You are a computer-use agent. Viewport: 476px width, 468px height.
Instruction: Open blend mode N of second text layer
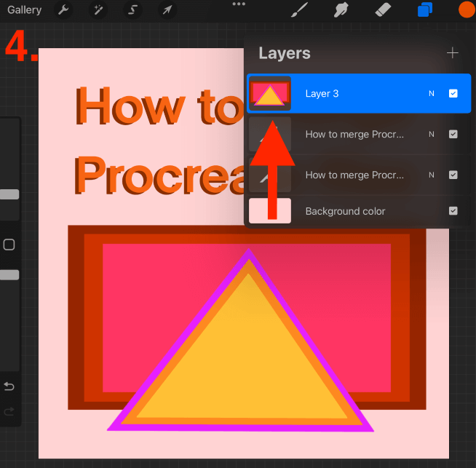pyautogui.click(x=432, y=175)
